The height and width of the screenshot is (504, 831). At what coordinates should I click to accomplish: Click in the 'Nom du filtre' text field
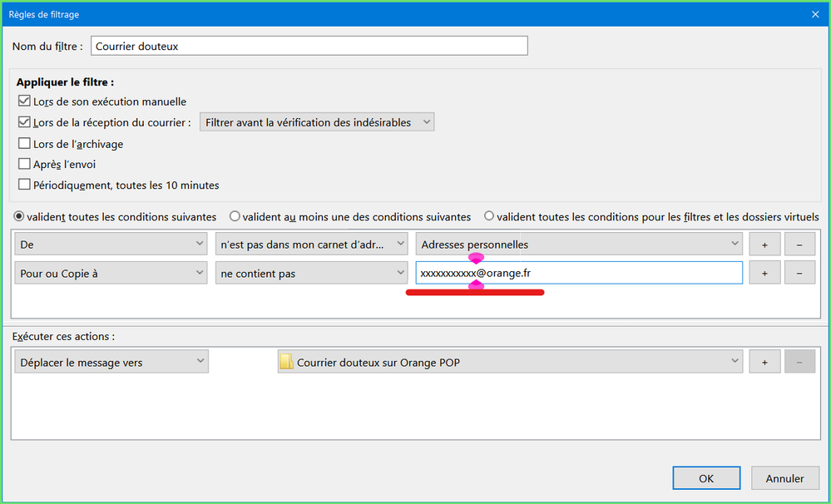coord(309,46)
